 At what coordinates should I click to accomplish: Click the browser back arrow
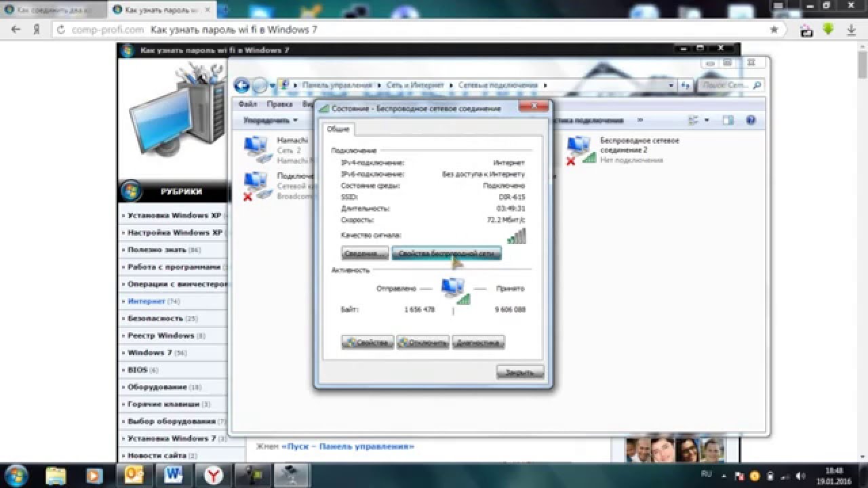click(16, 30)
